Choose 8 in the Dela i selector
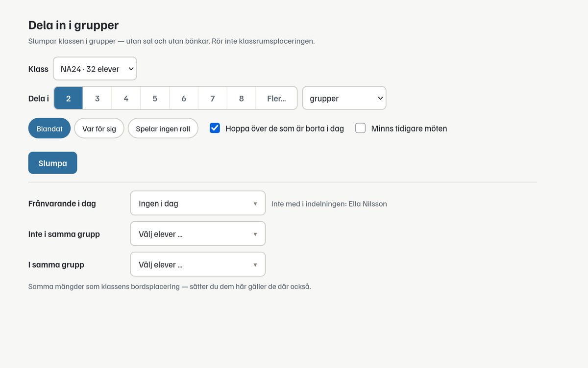Screen dimensions: 588x368 pos(242,98)
